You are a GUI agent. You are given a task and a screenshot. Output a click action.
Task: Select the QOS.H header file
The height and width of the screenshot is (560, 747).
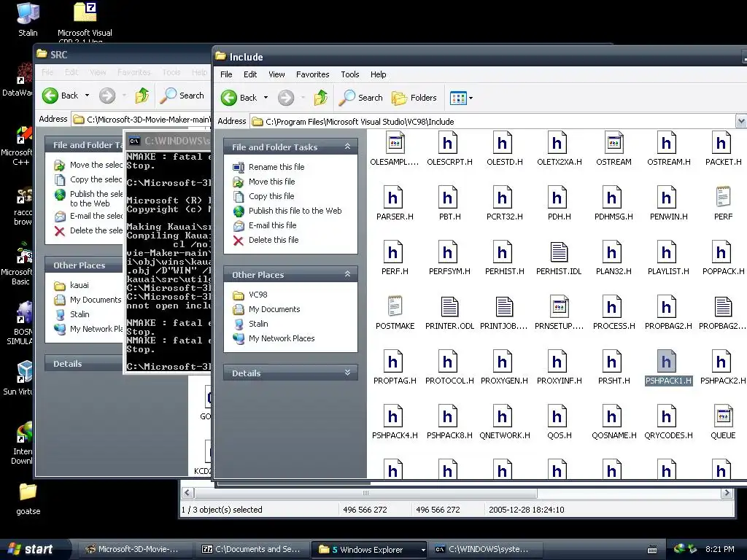(559, 422)
